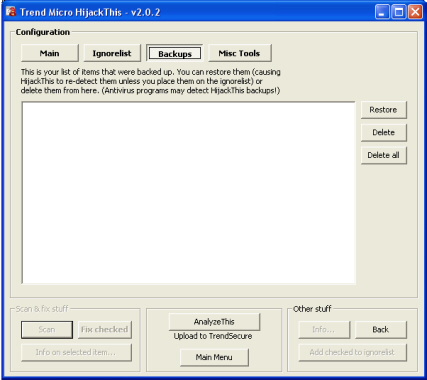Viewport: 427px width, 380px height.
Task: Switch to the Main configuration tab
Action: 50,53
